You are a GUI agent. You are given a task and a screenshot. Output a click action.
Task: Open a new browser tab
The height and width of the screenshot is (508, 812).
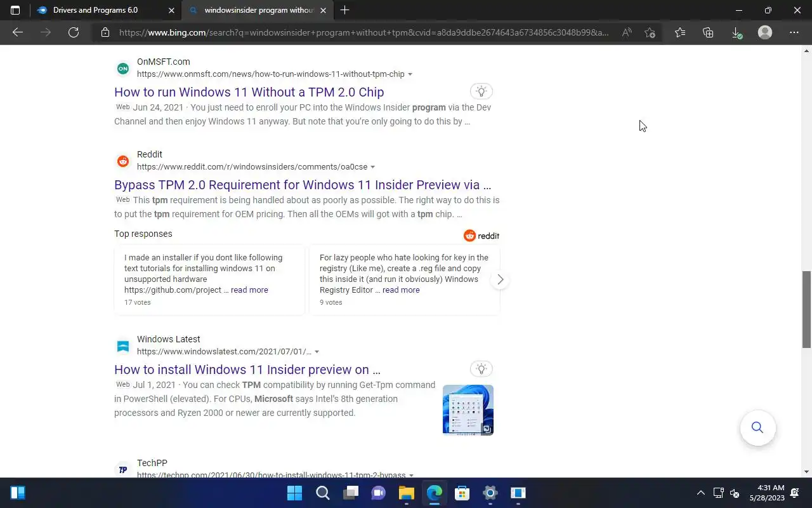coord(344,10)
